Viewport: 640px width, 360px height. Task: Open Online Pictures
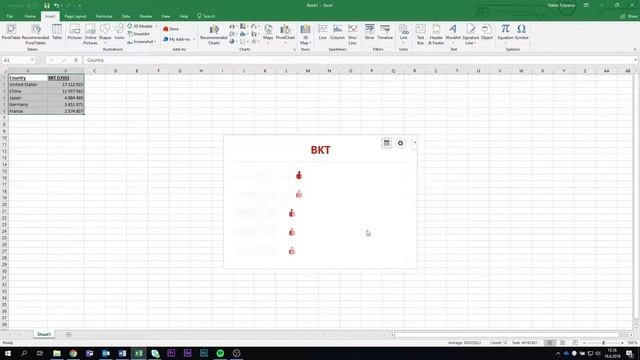(90, 34)
